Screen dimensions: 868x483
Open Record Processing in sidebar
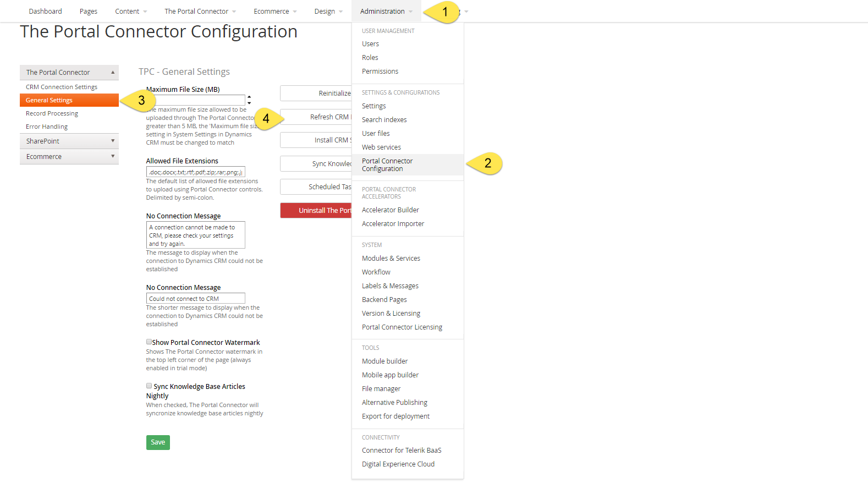(x=52, y=113)
